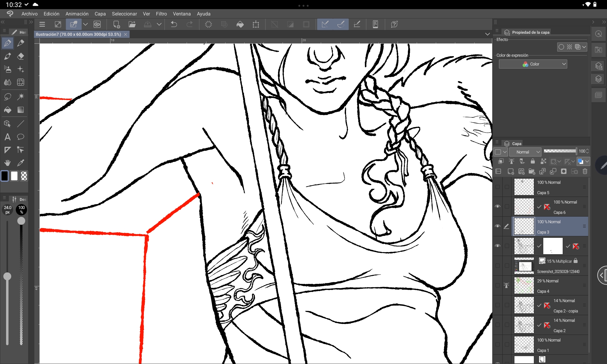This screenshot has height=364, width=607.
Task: Delete layer with trash icon
Action: (585, 171)
